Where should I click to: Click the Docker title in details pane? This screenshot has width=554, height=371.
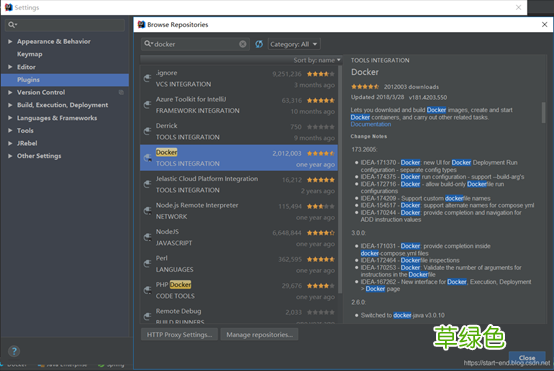365,72
